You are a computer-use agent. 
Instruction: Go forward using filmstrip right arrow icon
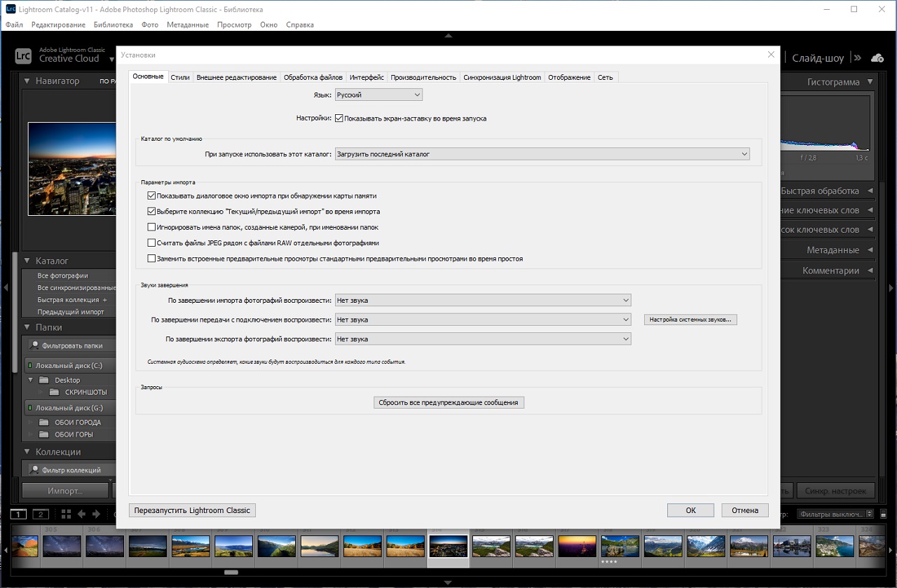click(95, 514)
